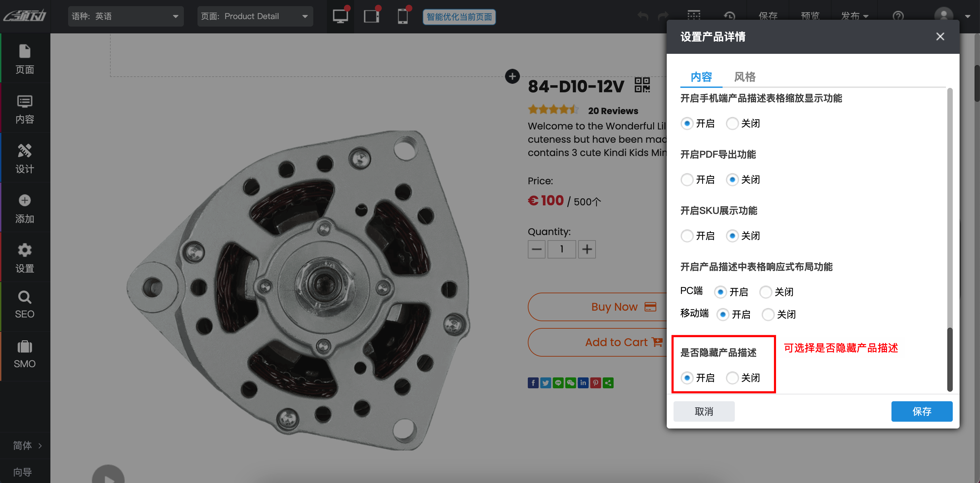The height and width of the screenshot is (483, 980).
Task: Select the 内容 content tab
Action: [701, 77]
